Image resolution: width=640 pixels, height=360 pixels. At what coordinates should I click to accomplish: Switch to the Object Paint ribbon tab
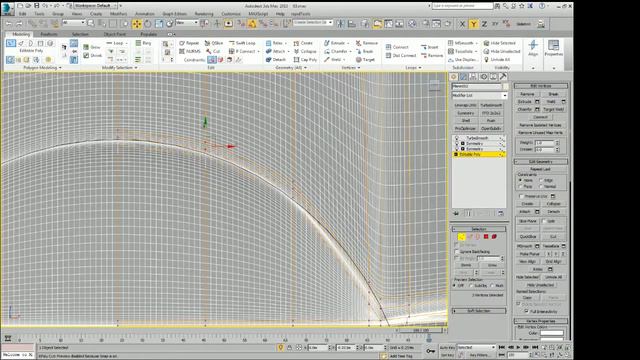tap(115, 34)
